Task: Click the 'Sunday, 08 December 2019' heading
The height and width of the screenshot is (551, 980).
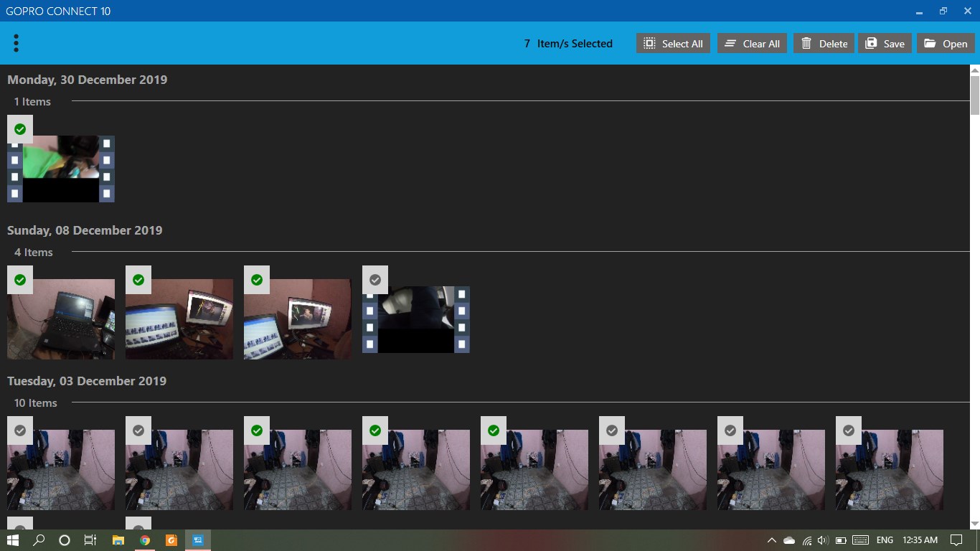Action: [85, 230]
